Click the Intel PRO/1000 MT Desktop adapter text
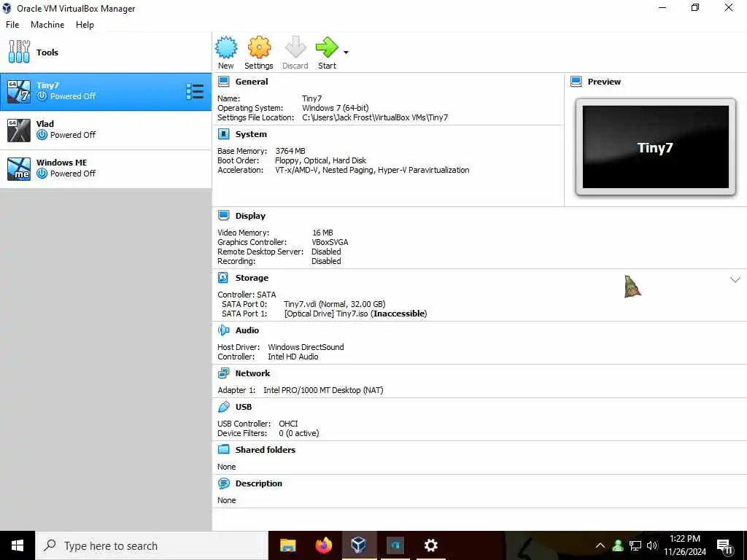747x560 pixels. click(x=323, y=390)
